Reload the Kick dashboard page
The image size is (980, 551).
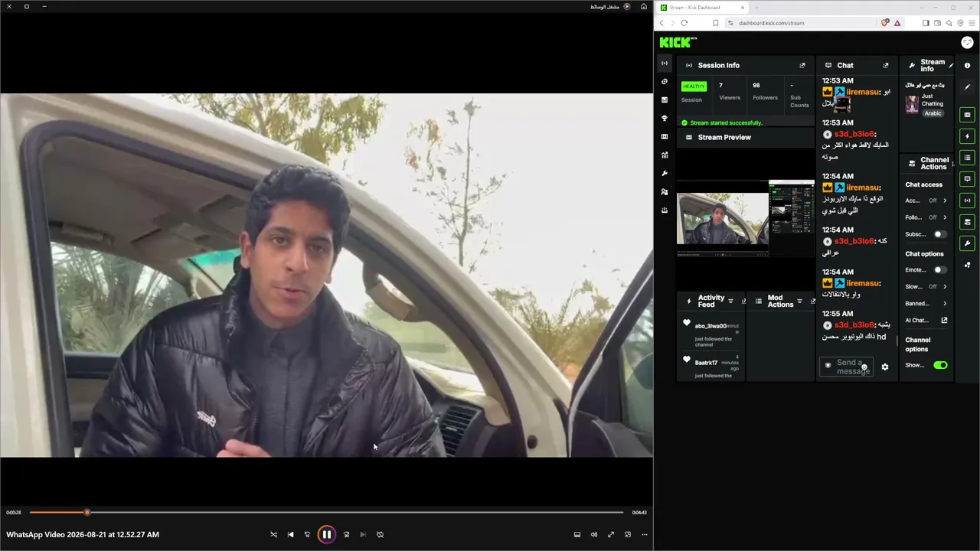[x=684, y=23]
